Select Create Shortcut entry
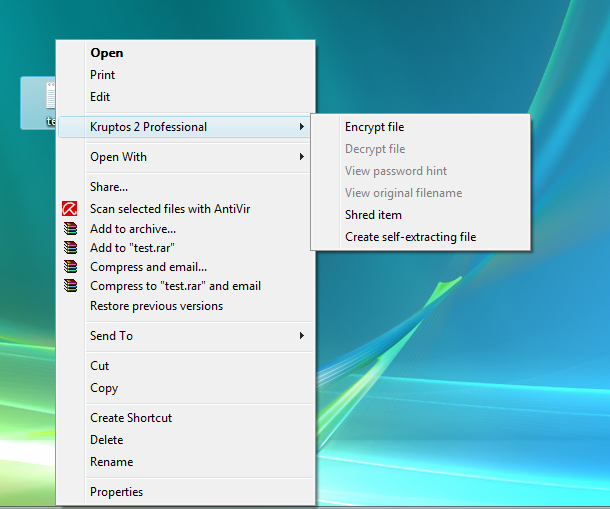The height and width of the screenshot is (509, 610). point(185,418)
